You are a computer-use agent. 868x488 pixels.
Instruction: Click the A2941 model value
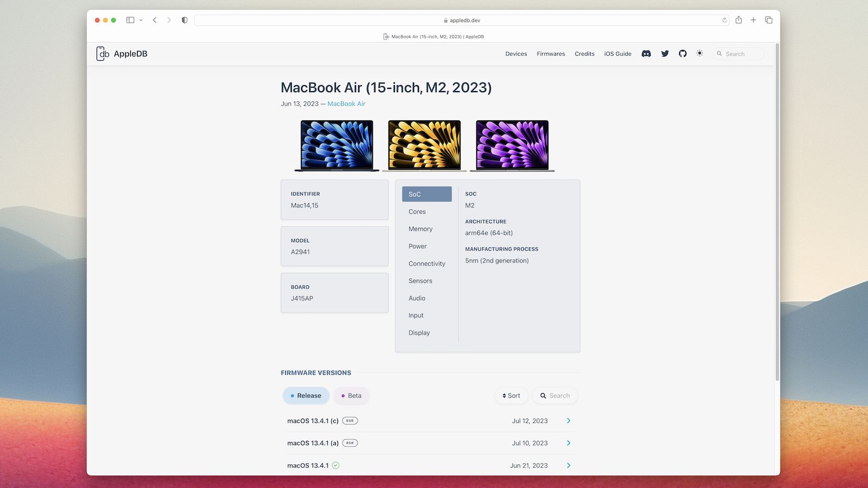point(300,252)
